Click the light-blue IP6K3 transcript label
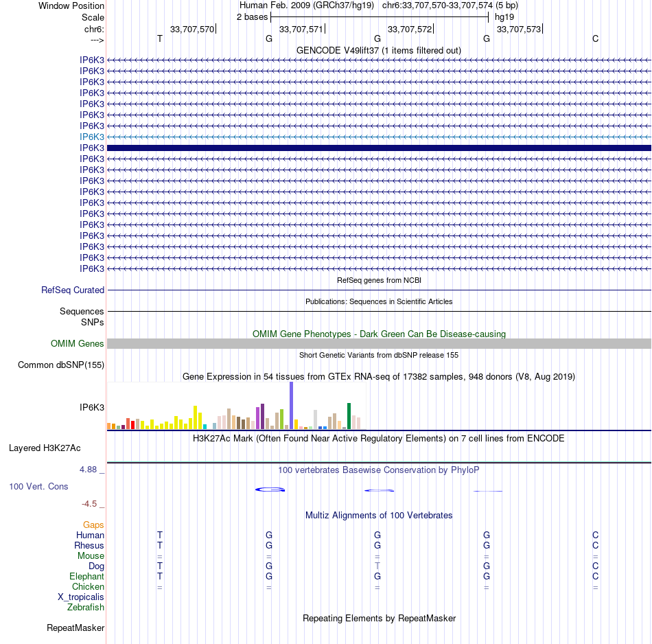The image size is (652, 644). [x=92, y=137]
